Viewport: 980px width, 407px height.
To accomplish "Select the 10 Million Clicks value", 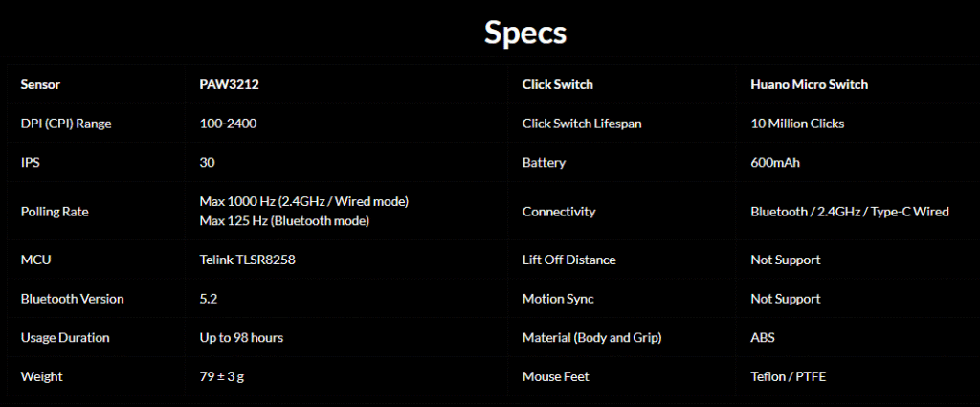I will click(x=797, y=124).
